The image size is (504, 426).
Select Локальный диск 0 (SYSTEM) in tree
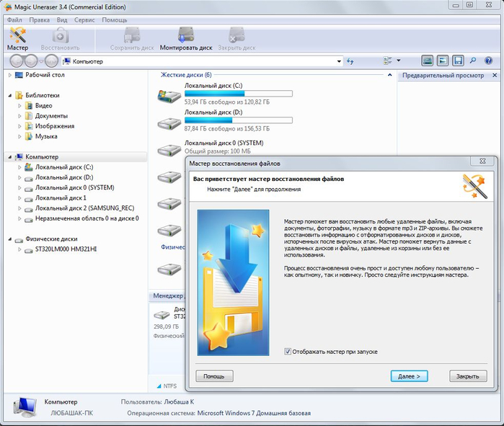point(74,187)
